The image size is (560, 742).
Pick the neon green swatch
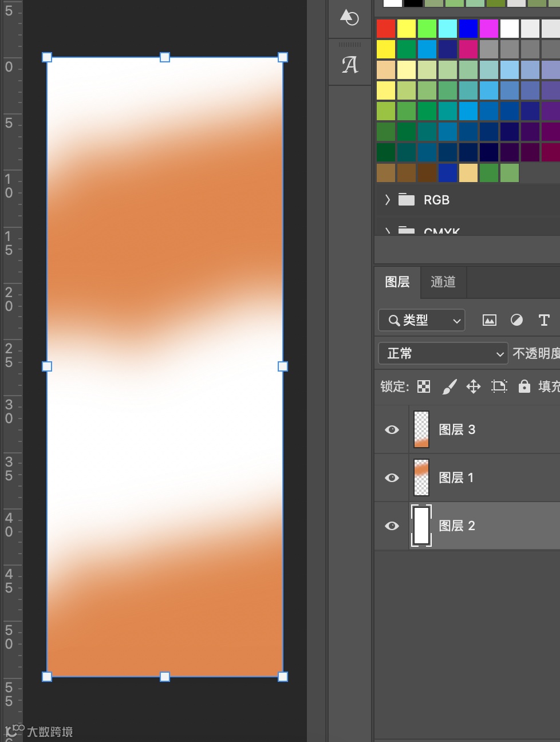tap(427, 29)
